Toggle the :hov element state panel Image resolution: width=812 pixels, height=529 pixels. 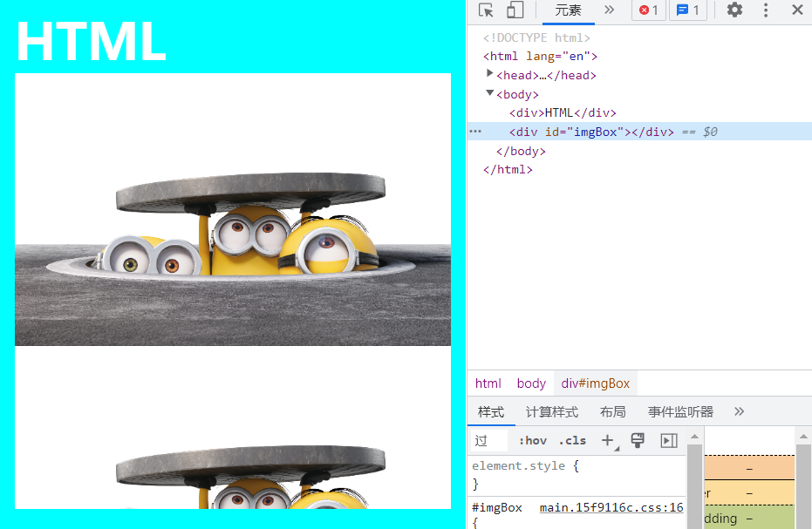coord(532,440)
